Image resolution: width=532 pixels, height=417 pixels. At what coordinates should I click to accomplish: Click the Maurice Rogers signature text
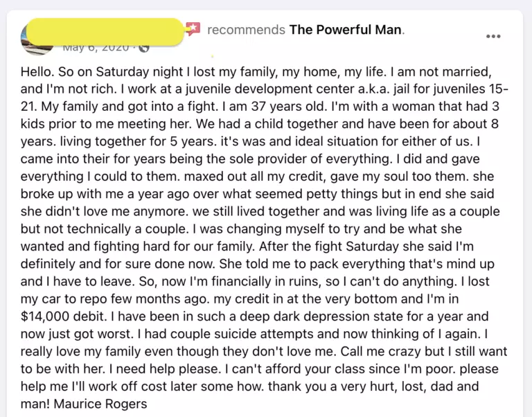[x=100, y=404]
